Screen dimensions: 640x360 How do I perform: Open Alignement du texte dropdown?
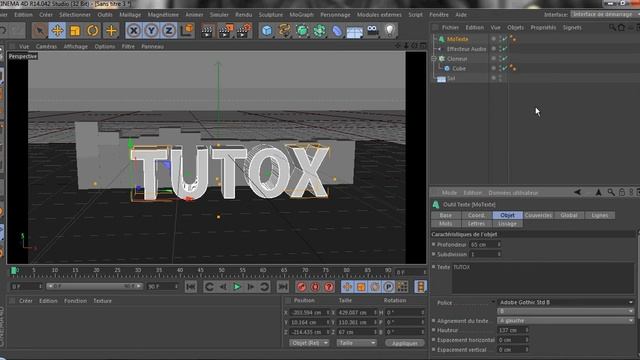coord(566,321)
